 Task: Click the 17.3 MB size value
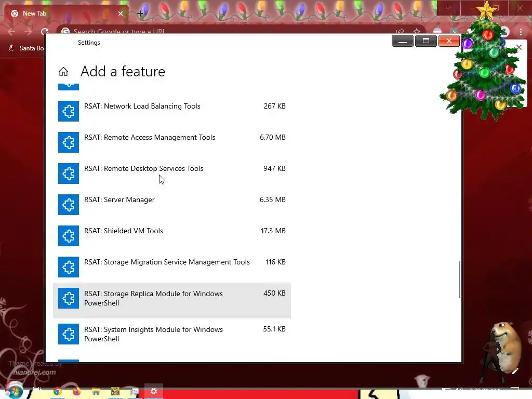tap(273, 231)
